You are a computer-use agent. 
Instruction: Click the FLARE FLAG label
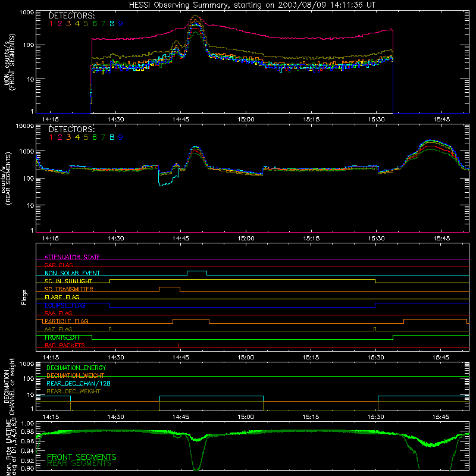pos(62,297)
